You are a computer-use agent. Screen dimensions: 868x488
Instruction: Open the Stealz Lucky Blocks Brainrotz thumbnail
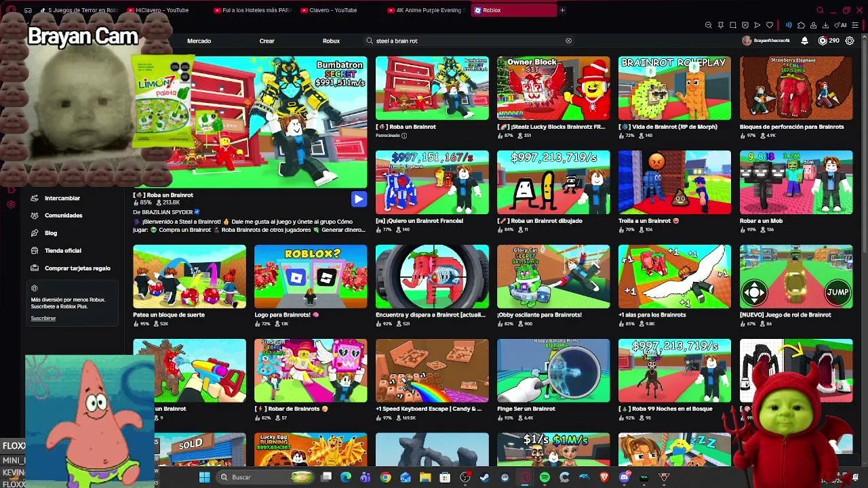(553, 88)
